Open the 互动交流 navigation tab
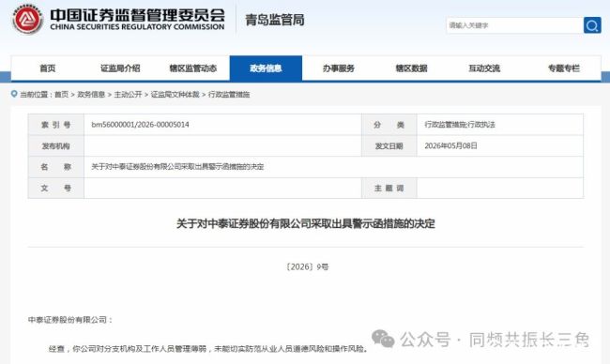Screen dimensions: 610x364 click(484, 68)
